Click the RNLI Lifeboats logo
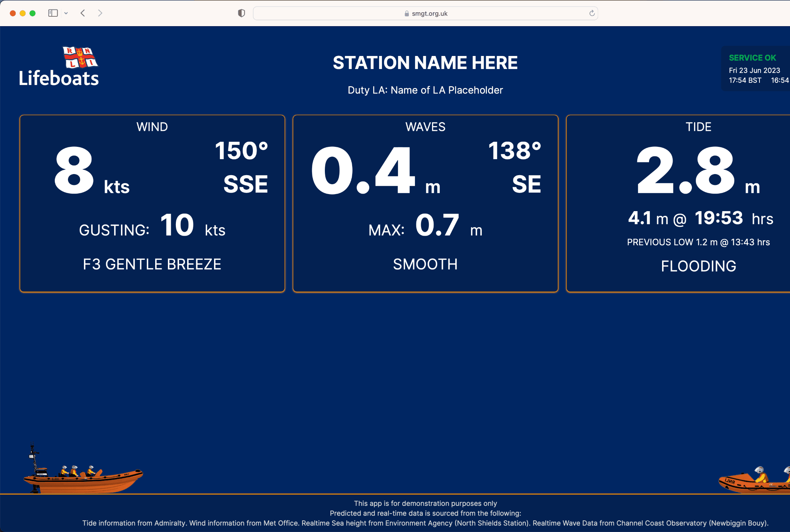The width and height of the screenshot is (790, 532). pyautogui.click(x=59, y=67)
